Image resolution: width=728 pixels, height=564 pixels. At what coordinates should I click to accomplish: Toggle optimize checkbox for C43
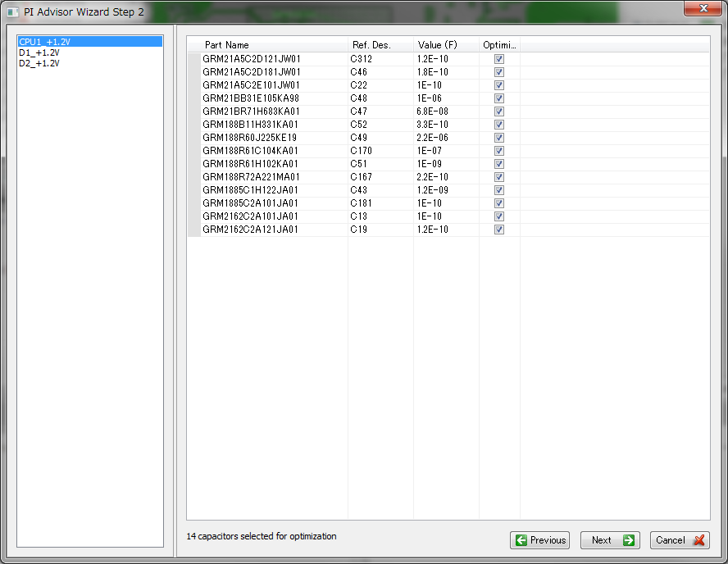[499, 190]
